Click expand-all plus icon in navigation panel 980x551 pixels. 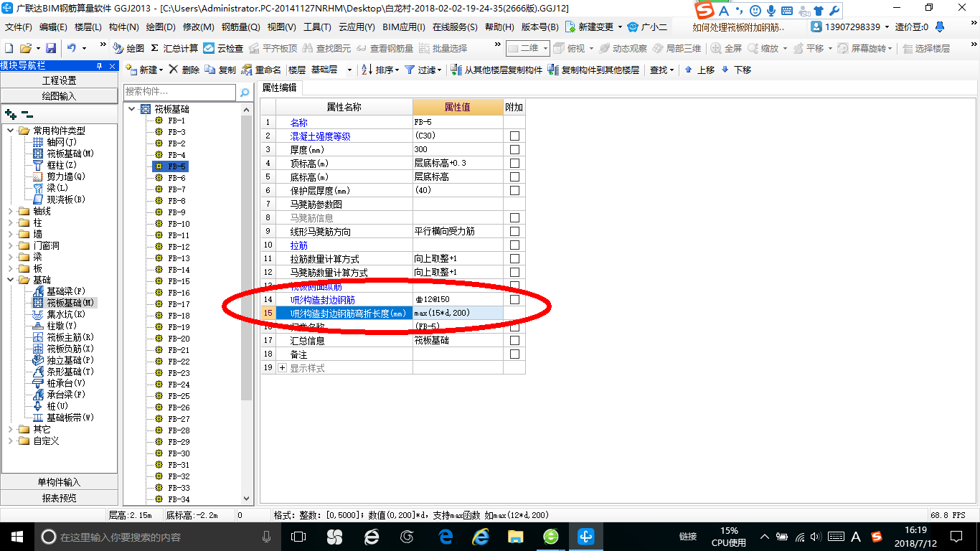pos(10,114)
